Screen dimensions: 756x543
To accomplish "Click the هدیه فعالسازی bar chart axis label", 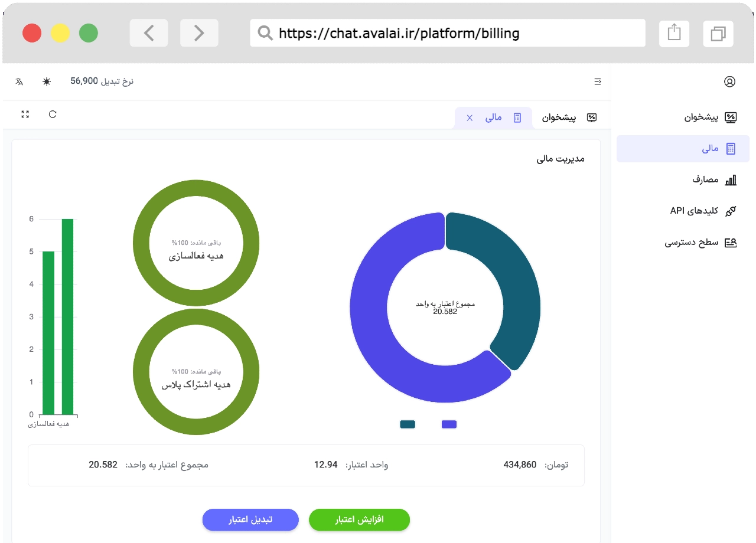I will (x=49, y=424).
